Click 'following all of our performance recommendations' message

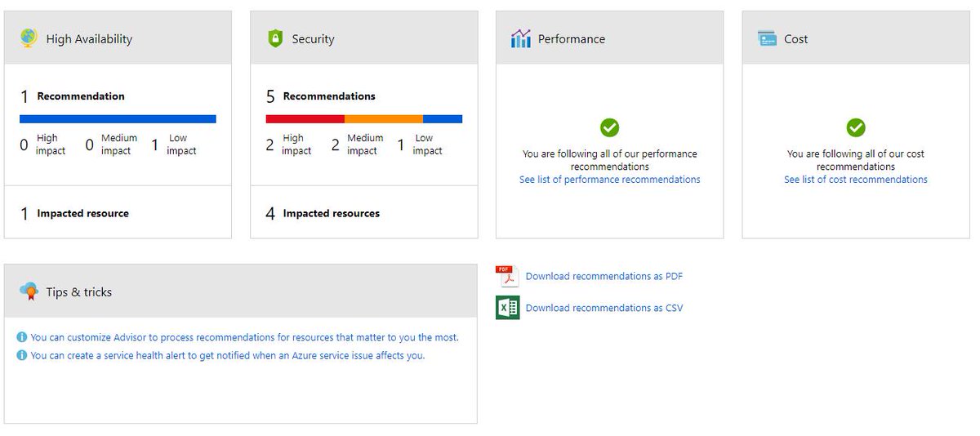point(609,160)
